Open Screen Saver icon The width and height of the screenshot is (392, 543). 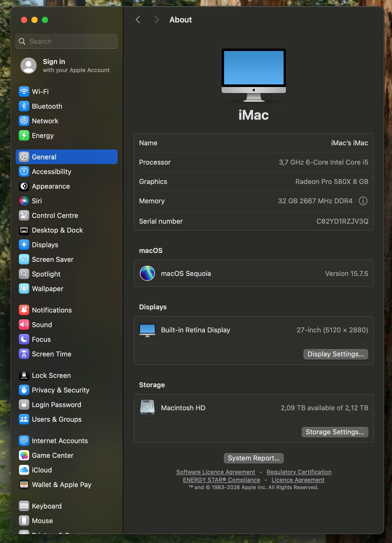coord(24,259)
